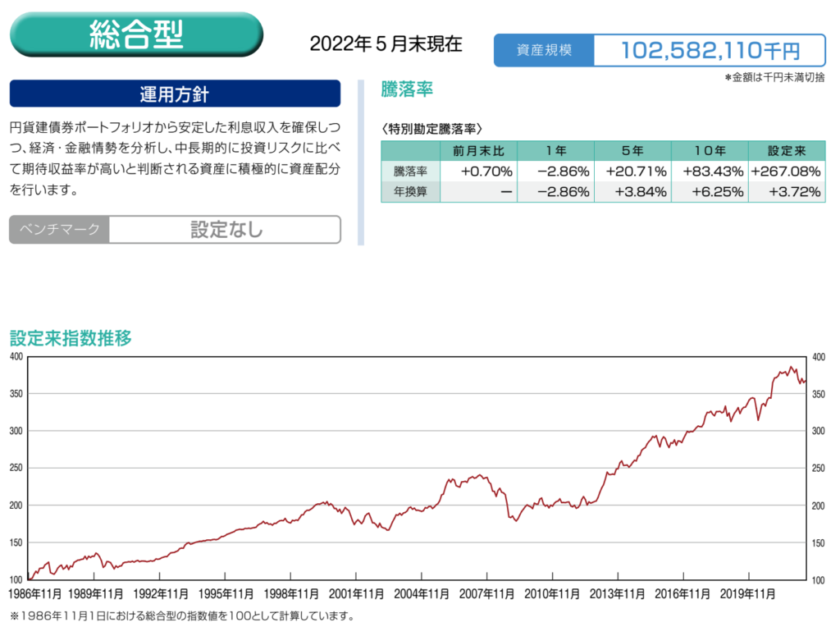Click the 設定来指数推移 chart heading

(70, 338)
